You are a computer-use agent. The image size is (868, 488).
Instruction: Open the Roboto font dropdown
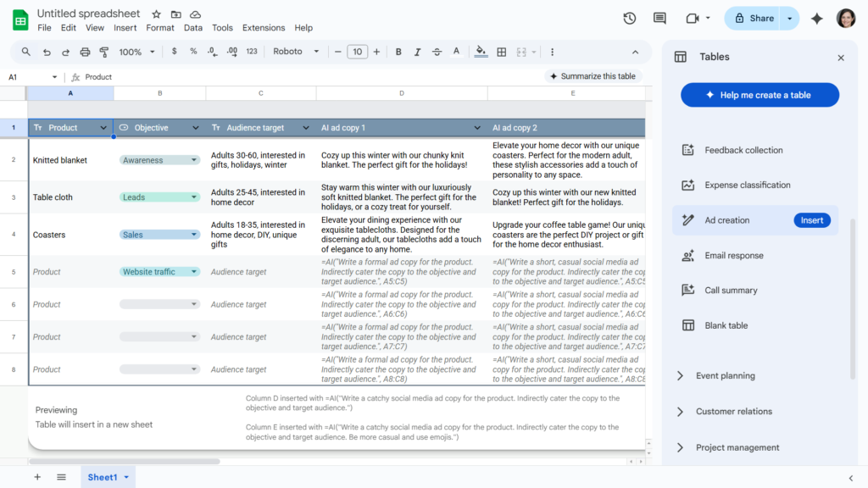click(x=296, y=52)
